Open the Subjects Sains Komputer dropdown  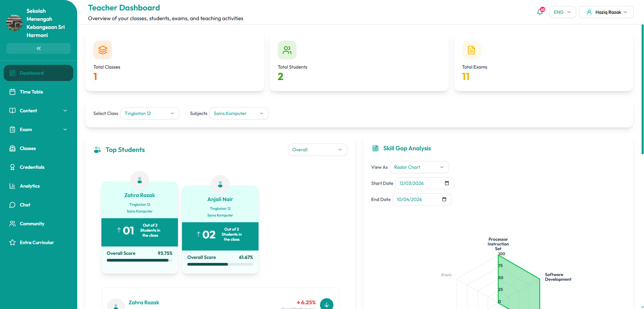click(239, 113)
